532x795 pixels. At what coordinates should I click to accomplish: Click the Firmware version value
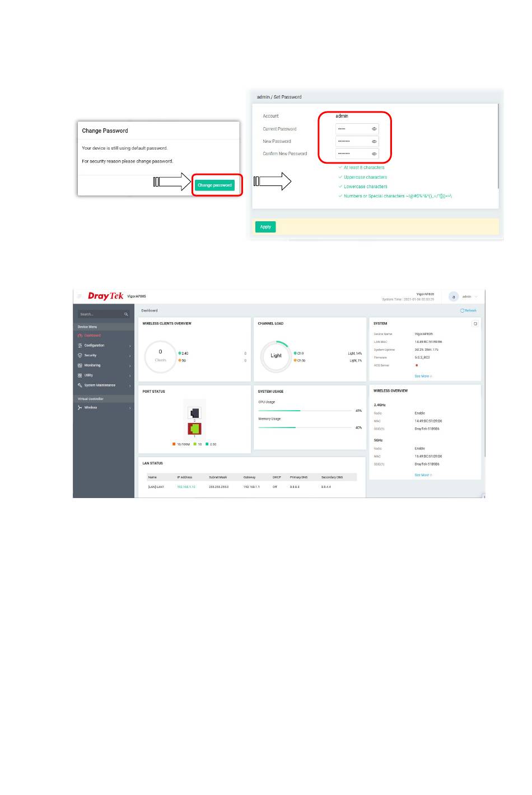click(422, 357)
